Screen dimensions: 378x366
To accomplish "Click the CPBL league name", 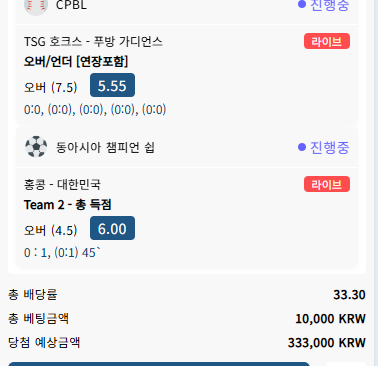I will coord(71,5).
